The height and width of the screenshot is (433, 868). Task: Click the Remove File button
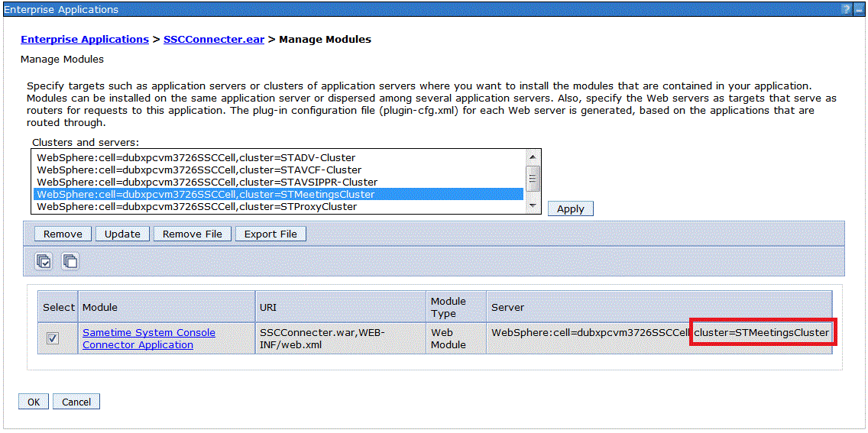click(x=192, y=234)
